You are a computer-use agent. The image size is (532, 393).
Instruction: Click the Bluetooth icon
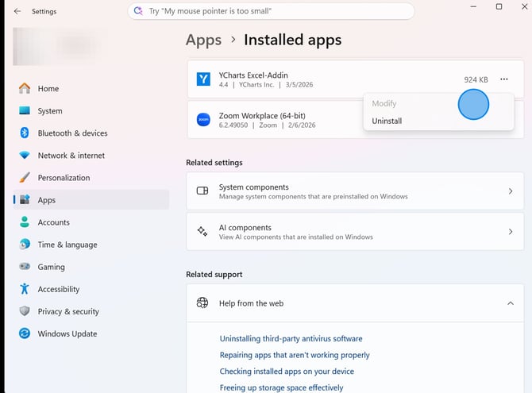[x=25, y=133]
